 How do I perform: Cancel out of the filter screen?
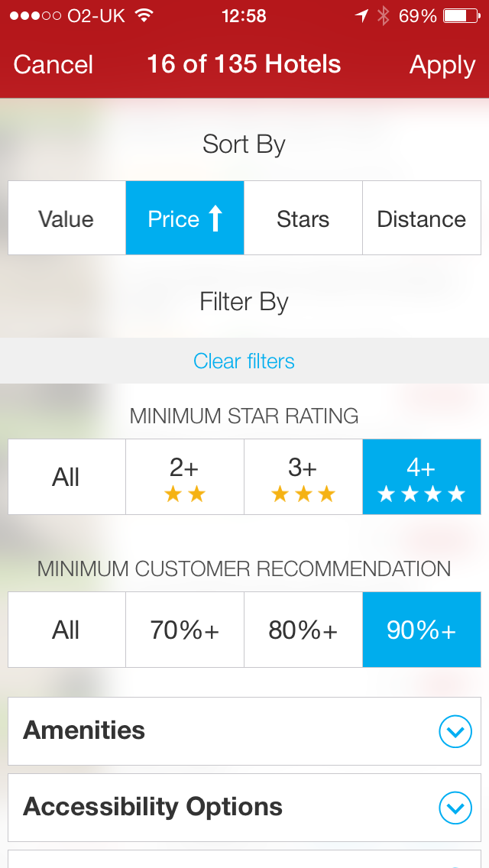(x=52, y=65)
